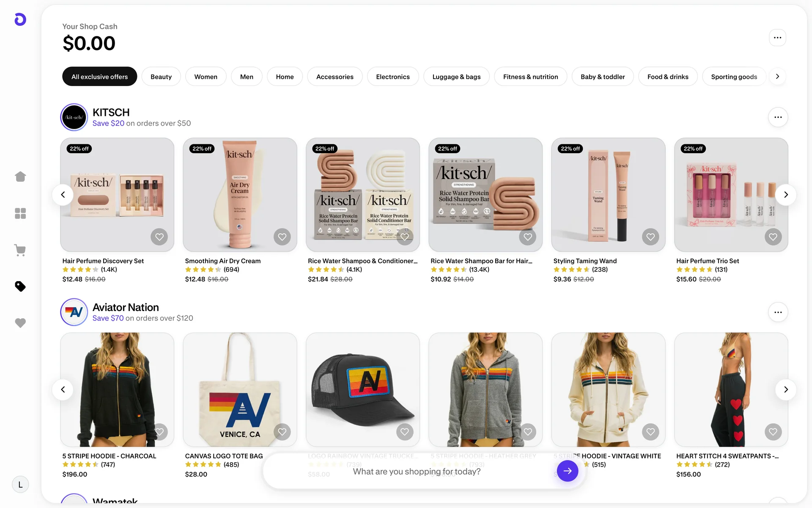
Task: Select the offers tag icon in sidebar
Action: point(20,287)
